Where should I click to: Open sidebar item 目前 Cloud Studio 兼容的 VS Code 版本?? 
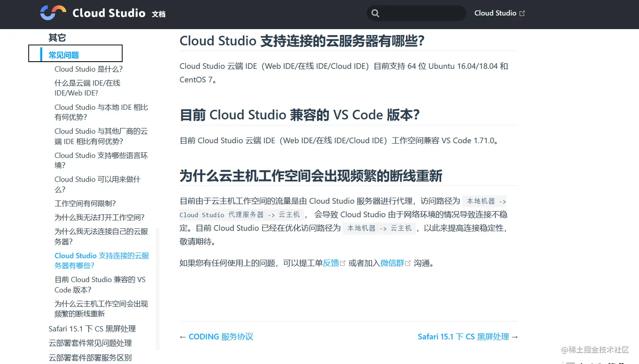pyautogui.click(x=100, y=285)
